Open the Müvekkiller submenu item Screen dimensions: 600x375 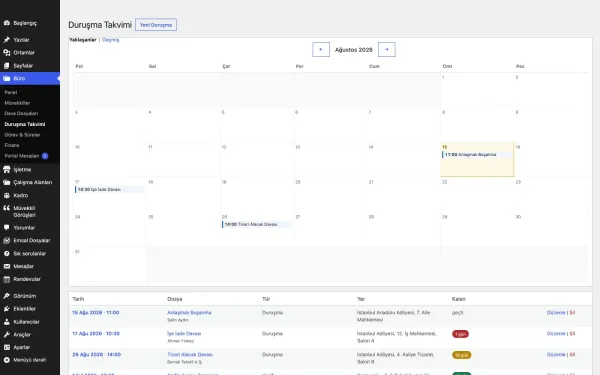17,103
